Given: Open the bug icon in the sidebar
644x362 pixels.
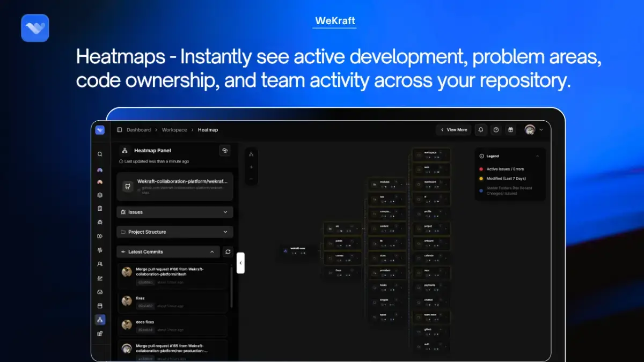Looking at the screenshot, I should pyautogui.click(x=100, y=222).
